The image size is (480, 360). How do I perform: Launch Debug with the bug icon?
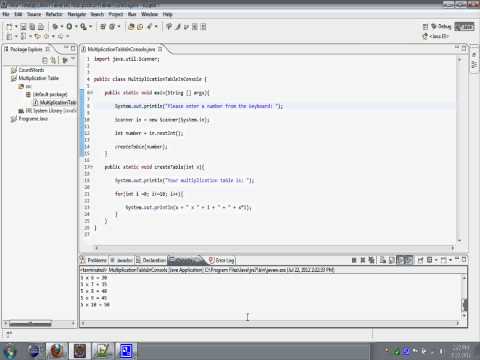click(x=55, y=27)
